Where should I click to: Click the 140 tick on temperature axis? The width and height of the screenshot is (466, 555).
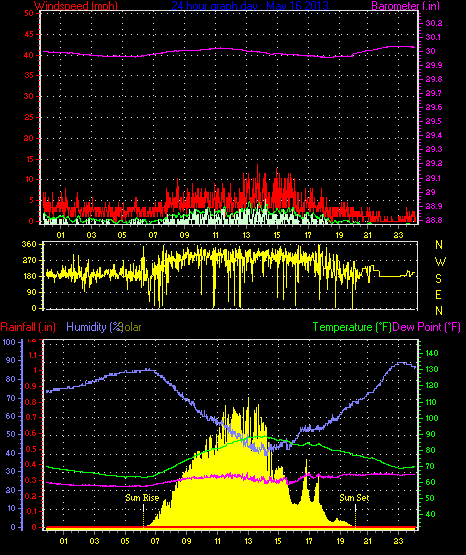[432, 353]
